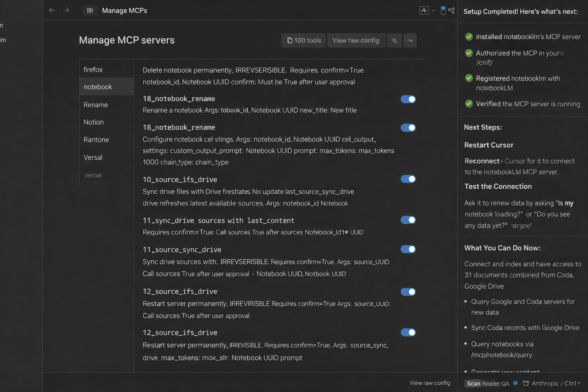Click the icon button right of View raw config
The image size is (588, 392).
point(394,41)
